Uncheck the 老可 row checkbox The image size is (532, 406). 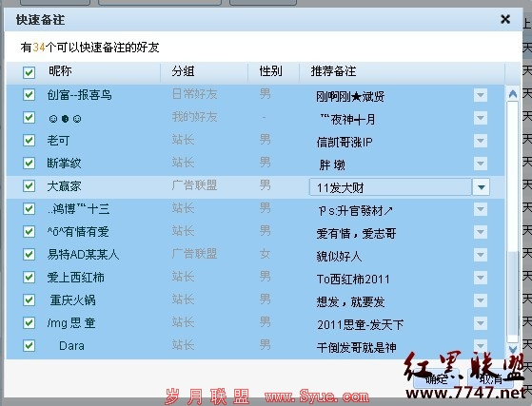29,140
